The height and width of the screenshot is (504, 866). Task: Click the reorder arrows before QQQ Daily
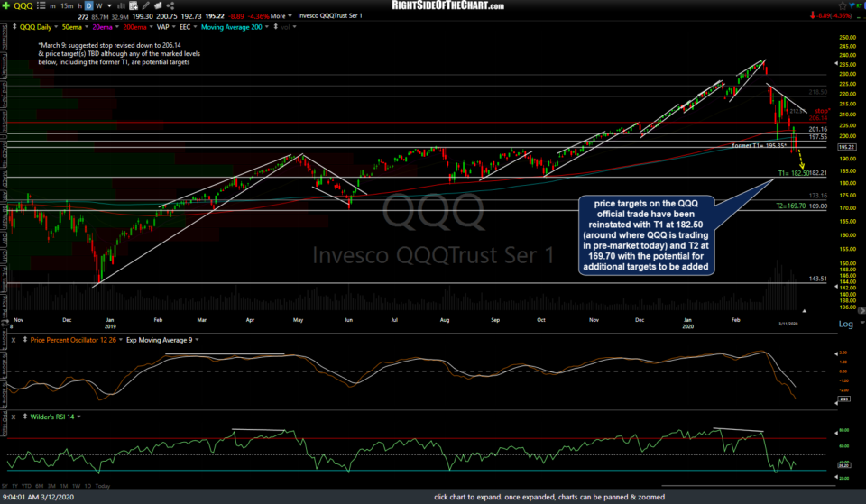[x=14, y=26]
